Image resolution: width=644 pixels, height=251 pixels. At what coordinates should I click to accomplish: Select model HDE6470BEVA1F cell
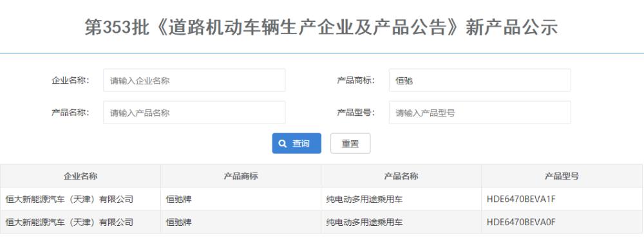[x=562, y=200]
